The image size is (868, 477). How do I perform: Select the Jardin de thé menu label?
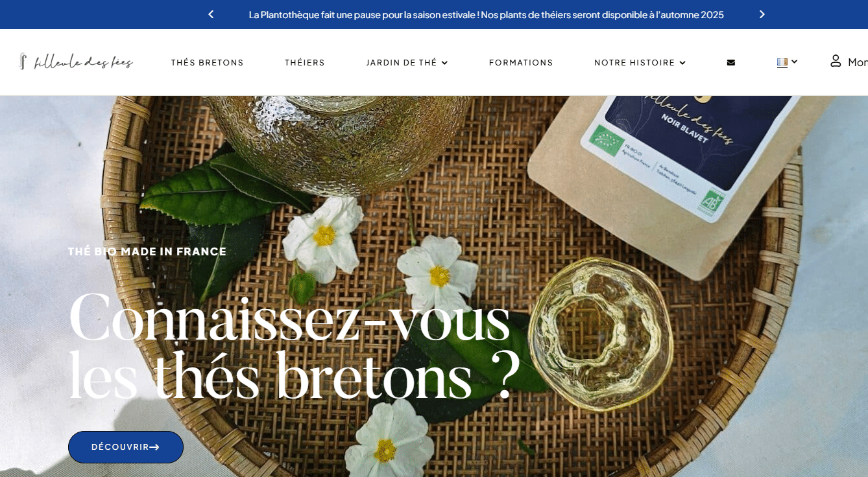402,63
